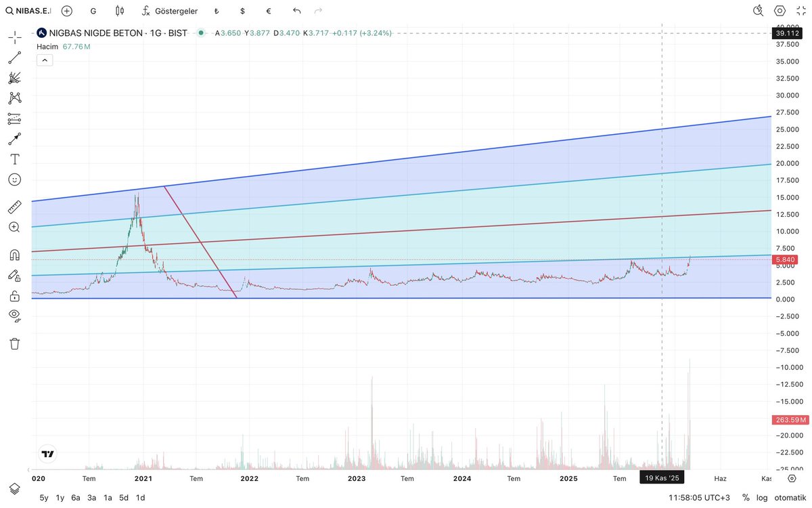Click the Hacim volume indicator label

47,46
